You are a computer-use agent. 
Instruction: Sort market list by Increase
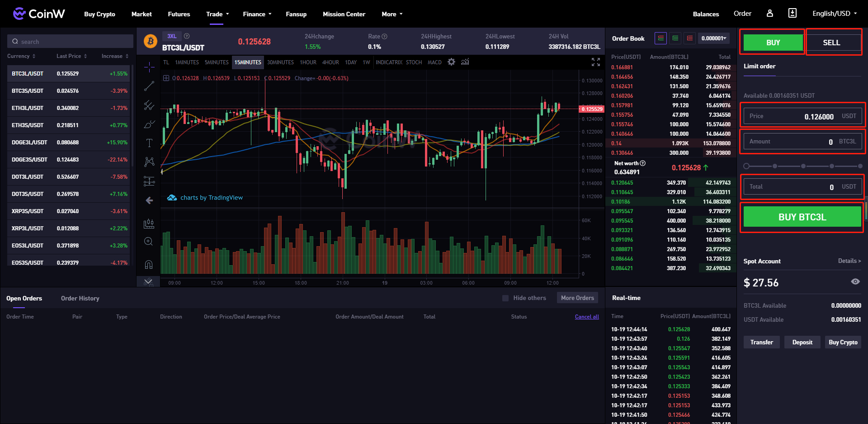pos(115,56)
